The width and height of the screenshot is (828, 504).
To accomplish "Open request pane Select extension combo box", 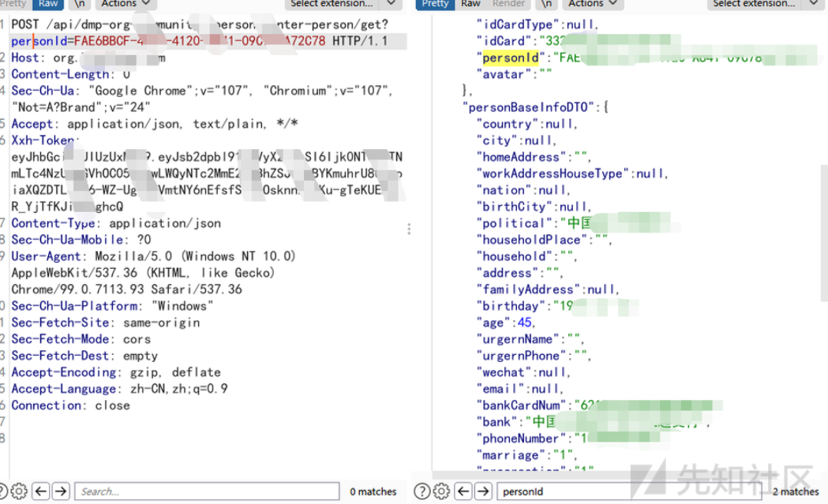I will tap(332, 4).
